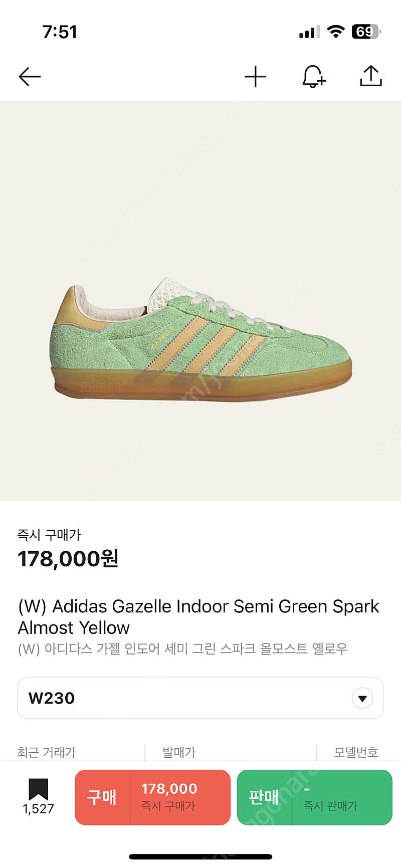Tap the share upload icon
The width and height of the screenshot is (401, 868).
click(371, 76)
